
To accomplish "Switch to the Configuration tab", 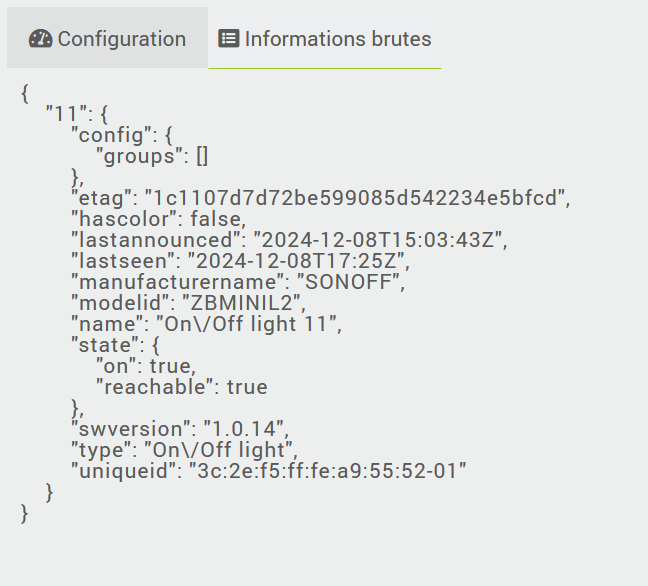I will click(108, 39).
